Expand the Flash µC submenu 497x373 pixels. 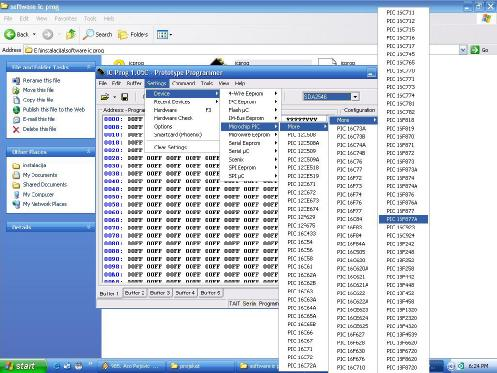[250, 110]
